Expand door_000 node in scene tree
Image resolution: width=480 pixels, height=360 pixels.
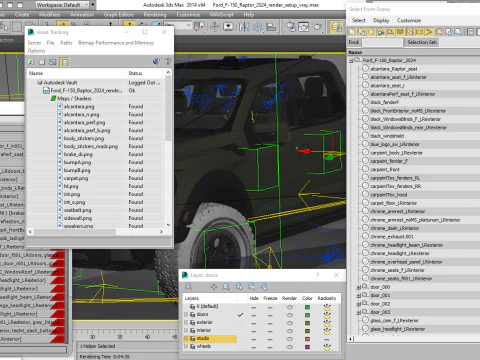(x=359, y=287)
